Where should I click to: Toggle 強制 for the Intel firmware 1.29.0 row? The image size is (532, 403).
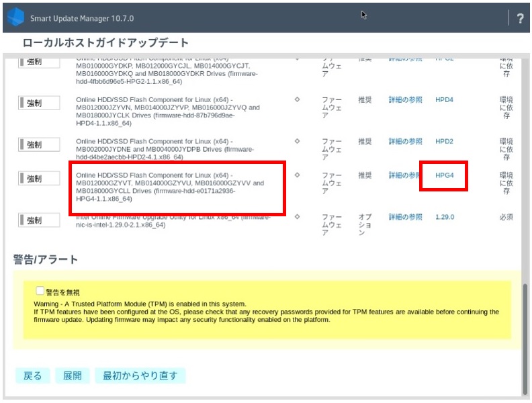[39, 220]
